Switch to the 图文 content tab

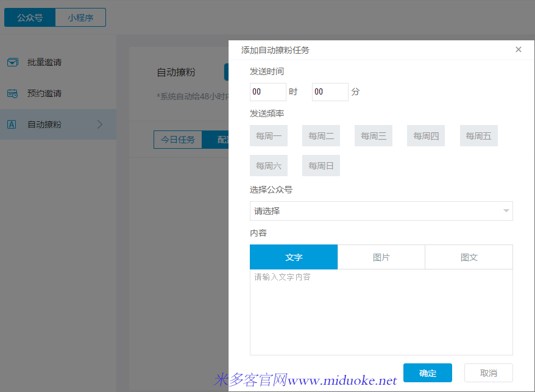click(x=469, y=257)
